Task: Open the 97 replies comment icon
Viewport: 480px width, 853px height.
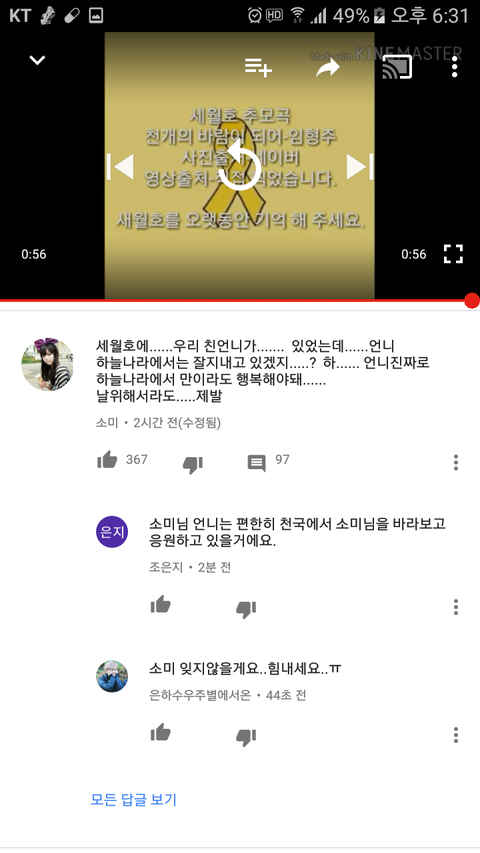Action: point(257,463)
